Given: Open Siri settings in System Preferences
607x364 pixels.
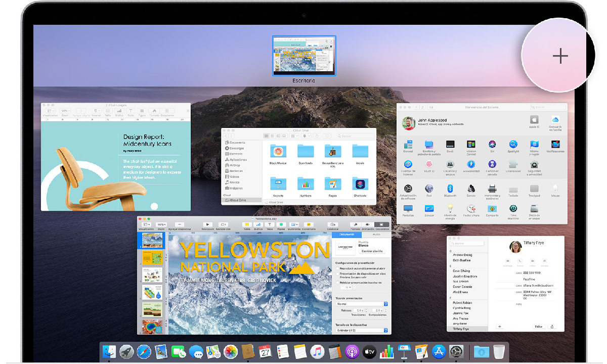Looking at the screenshot, I should [x=492, y=145].
